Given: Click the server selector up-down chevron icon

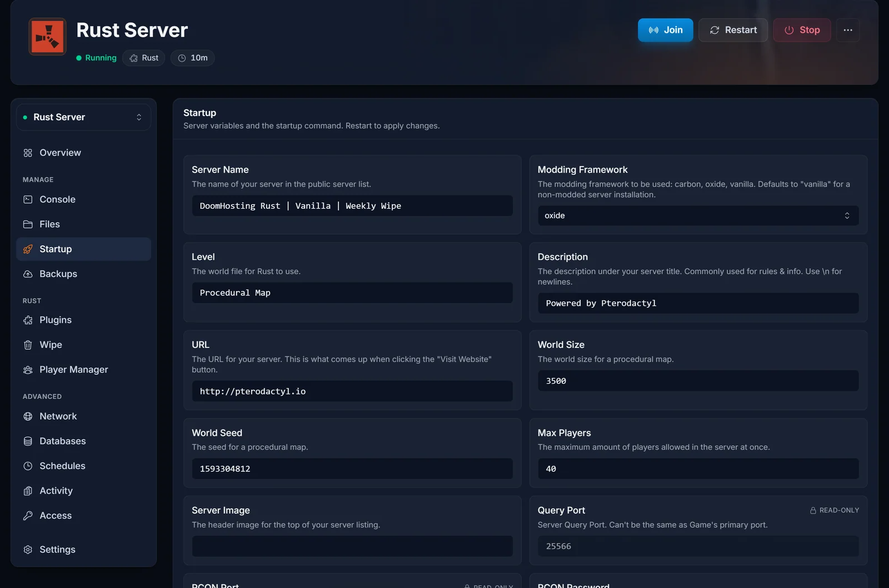Looking at the screenshot, I should tap(139, 117).
